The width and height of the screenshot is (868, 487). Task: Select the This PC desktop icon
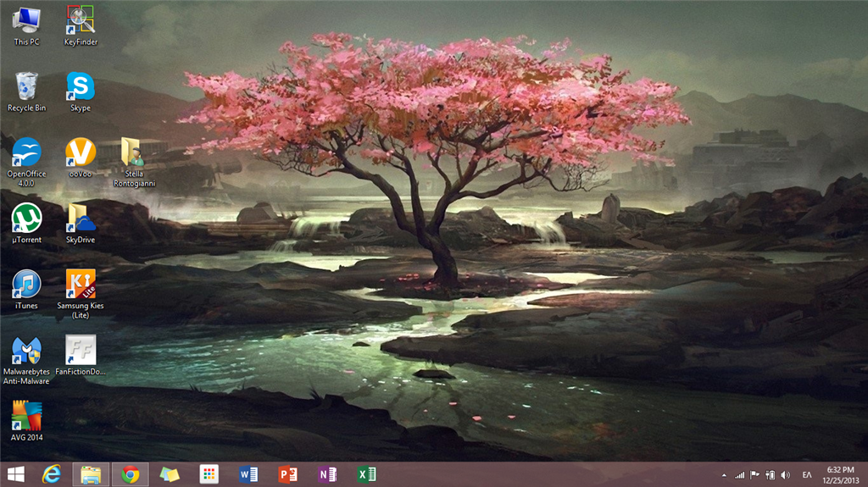point(26,25)
